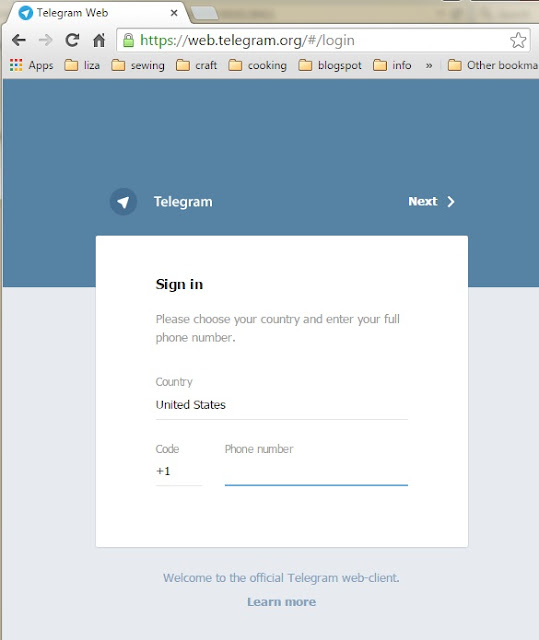Bookmark this page with the star icon
539x640 pixels.
(518, 40)
